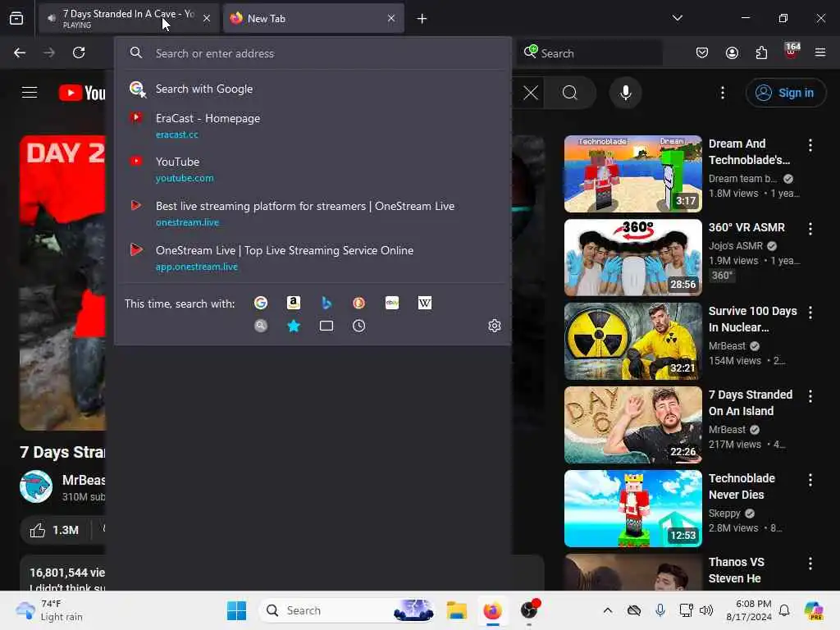840x630 pixels.
Task: Open YouTube guide hamburger menu
Action: 30,93
